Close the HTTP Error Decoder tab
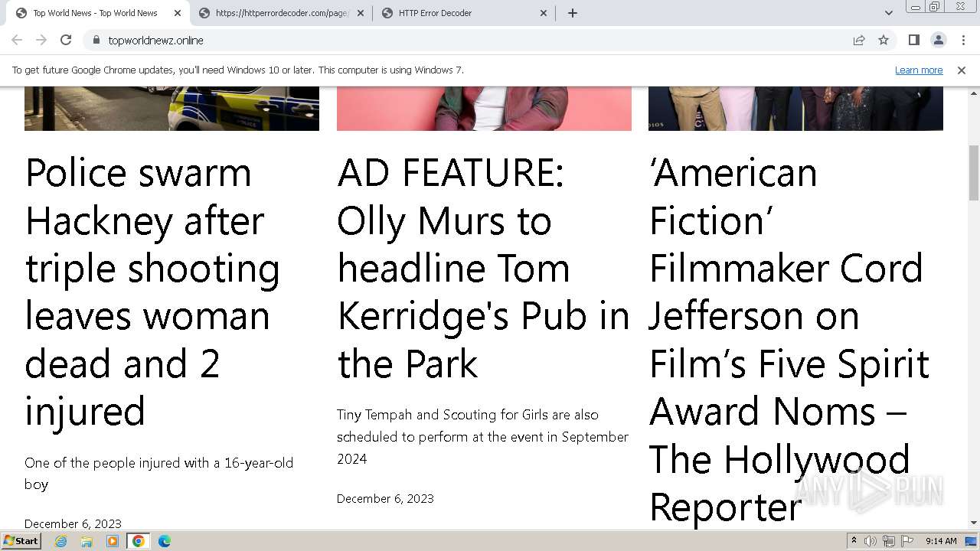The width and height of the screenshot is (980, 551). coord(544,13)
